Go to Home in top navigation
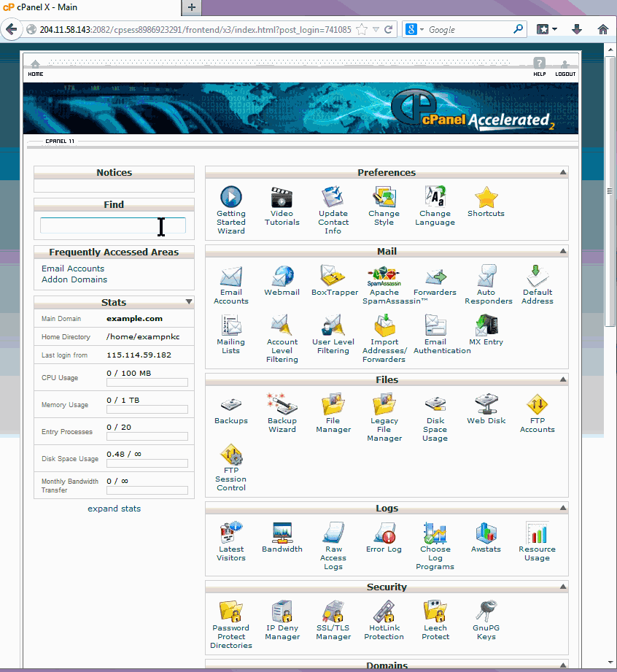The height and width of the screenshot is (672, 617). [36, 69]
